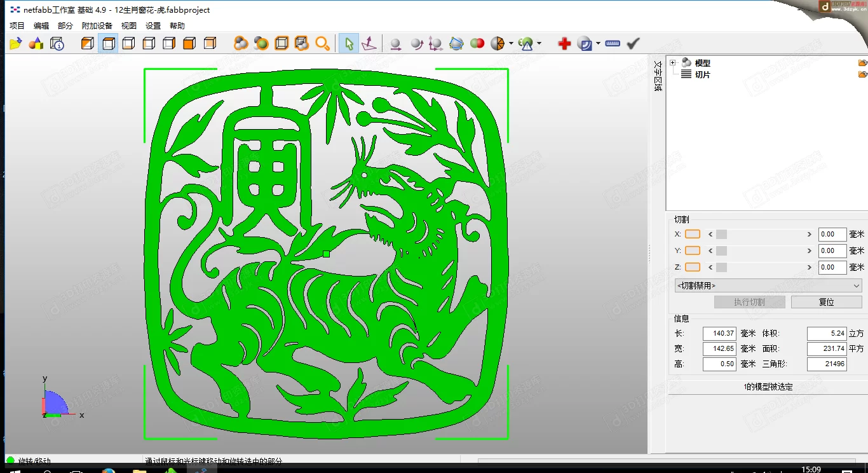Choose the cube with light orange left face
This screenshot has height=473, width=868.
click(149, 43)
